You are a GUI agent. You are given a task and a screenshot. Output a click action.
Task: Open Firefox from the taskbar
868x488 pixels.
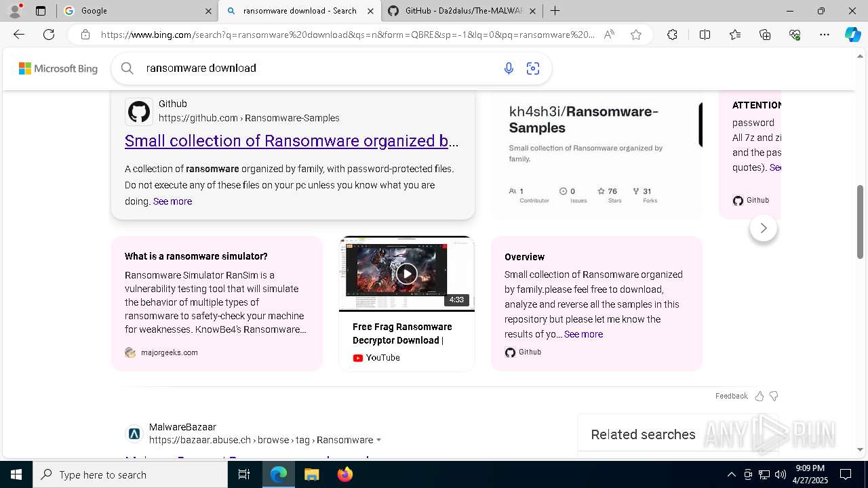point(344,474)
